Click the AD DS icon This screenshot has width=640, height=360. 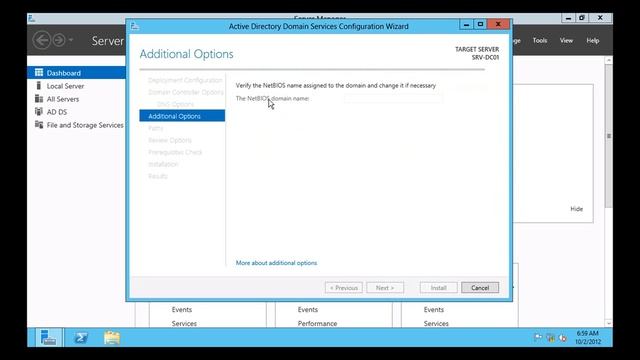pyautogui.click(x=39, y=111)
